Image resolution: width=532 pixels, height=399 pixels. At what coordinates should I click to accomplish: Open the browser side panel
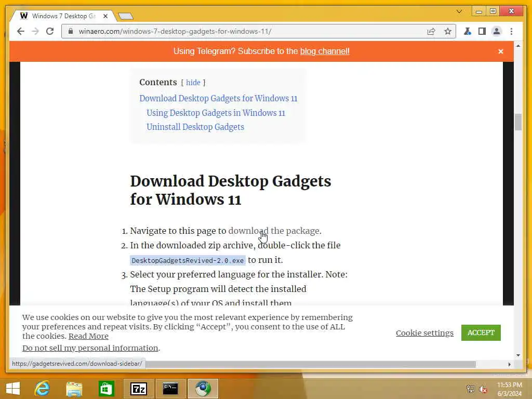tap(482, 32)
